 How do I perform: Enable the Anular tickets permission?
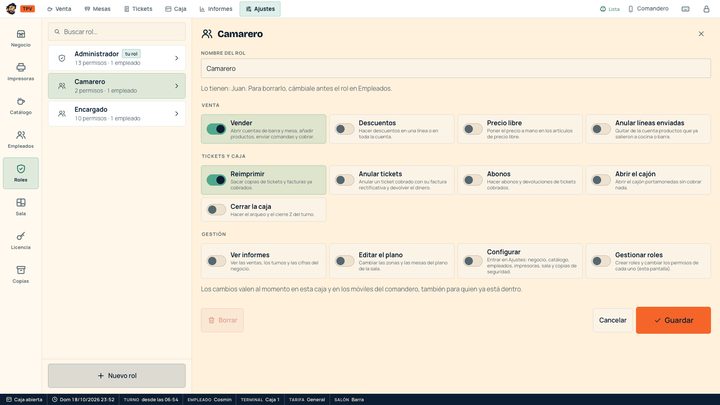coord(344,180)
